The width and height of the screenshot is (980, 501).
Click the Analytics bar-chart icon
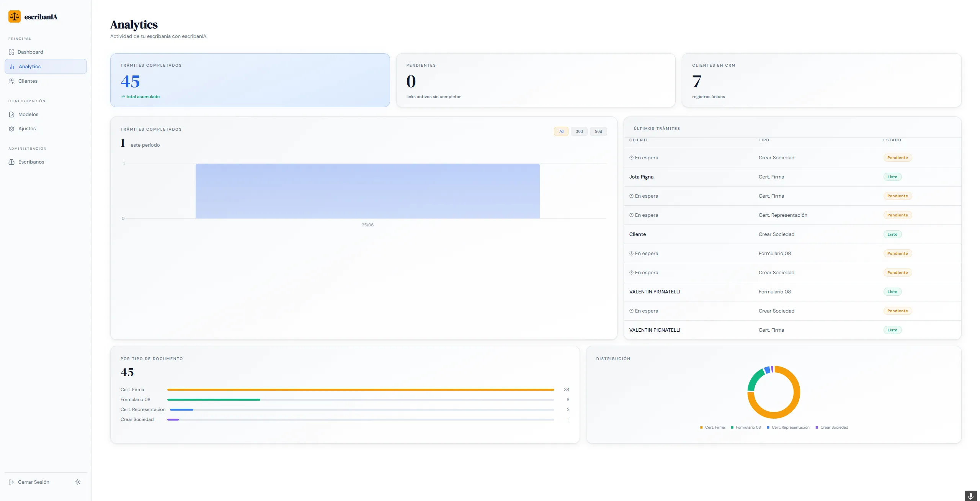pos(12,67)
